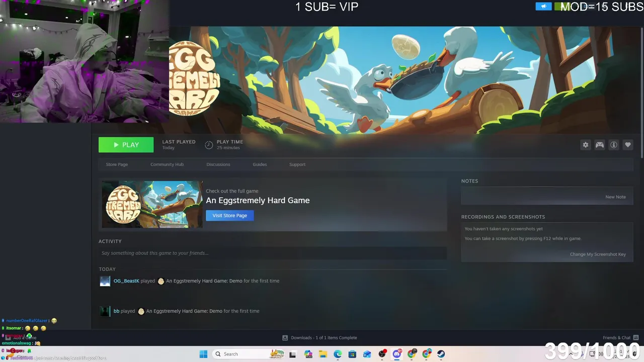This screenshot has width=644, height=362.
Task: Click the Visit Store Page button
Action: [x=230, y=215]
